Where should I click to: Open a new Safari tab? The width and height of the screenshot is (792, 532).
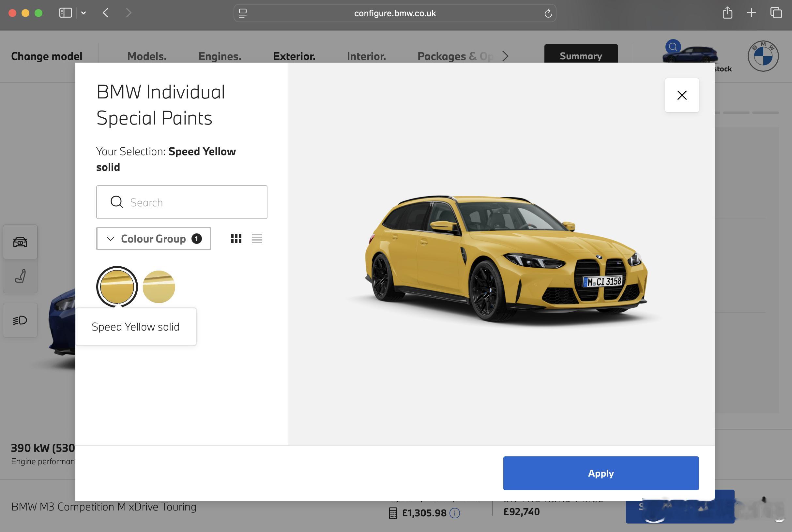pyautogui.click(x=751, y=13)
